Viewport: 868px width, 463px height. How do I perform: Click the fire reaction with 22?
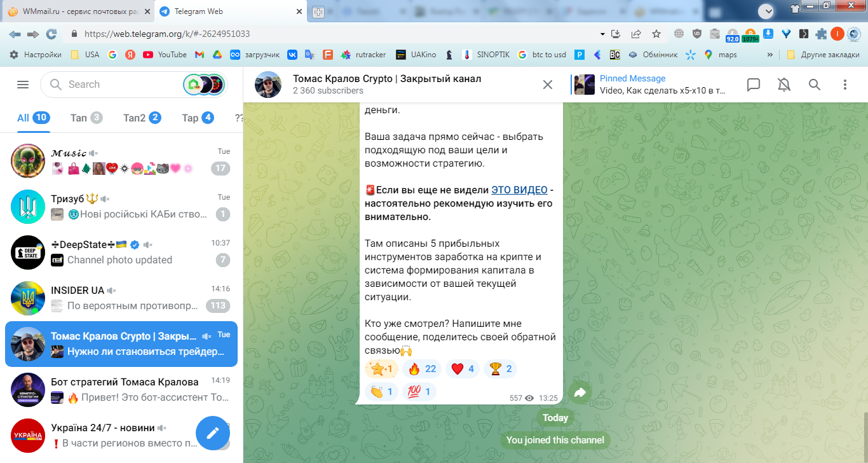421,369
